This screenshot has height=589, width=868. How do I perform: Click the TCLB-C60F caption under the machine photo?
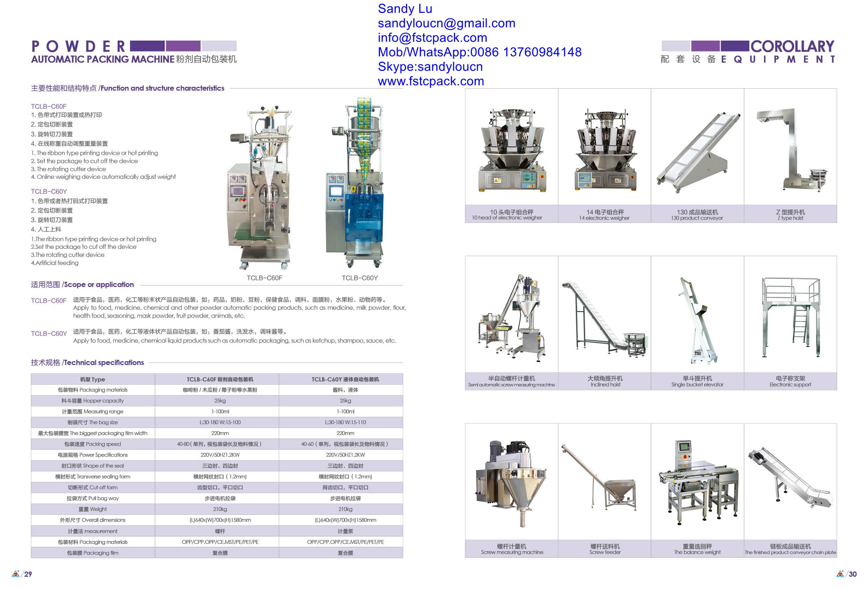click(265, 278)
